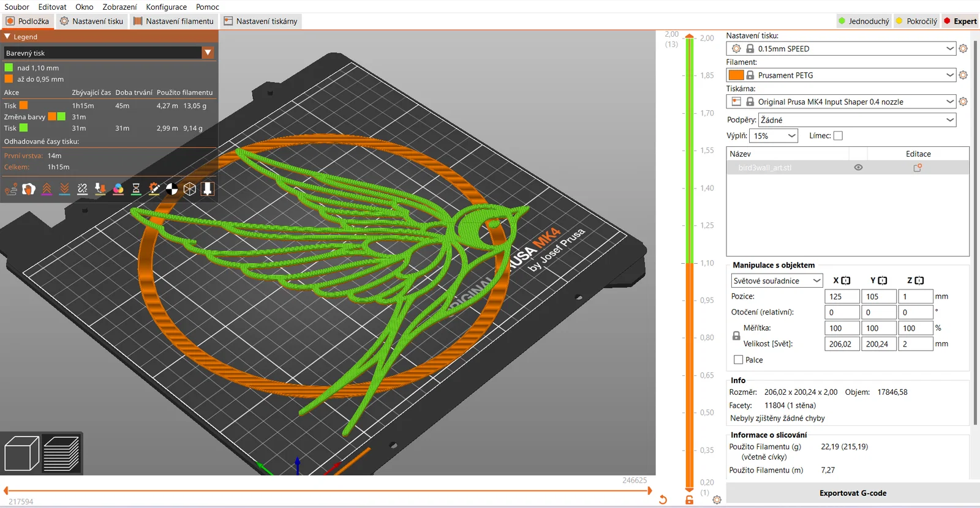Toggle visibility eye for bird3wall_art.stl

tap(858, 168)
